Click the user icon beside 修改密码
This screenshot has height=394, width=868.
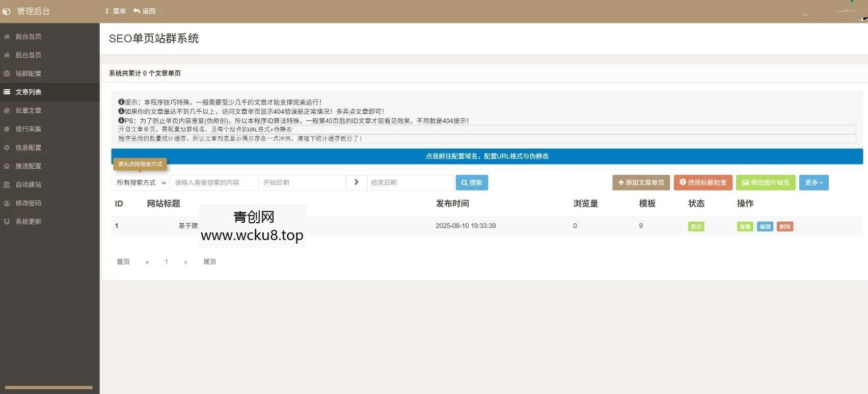(x=7, y=203)
